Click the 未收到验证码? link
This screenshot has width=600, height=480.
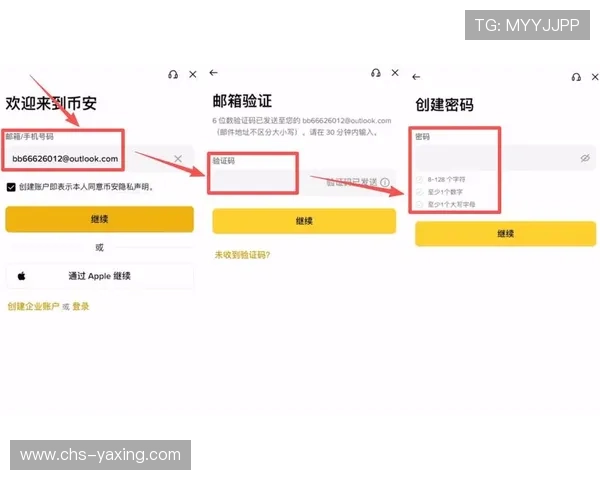tap(242, 255)
